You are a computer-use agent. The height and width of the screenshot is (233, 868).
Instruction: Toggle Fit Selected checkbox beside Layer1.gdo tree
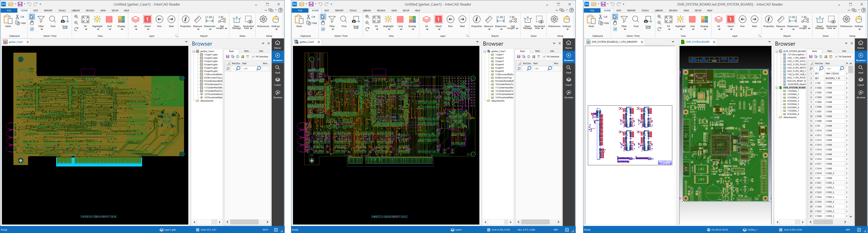coord(253,57)
